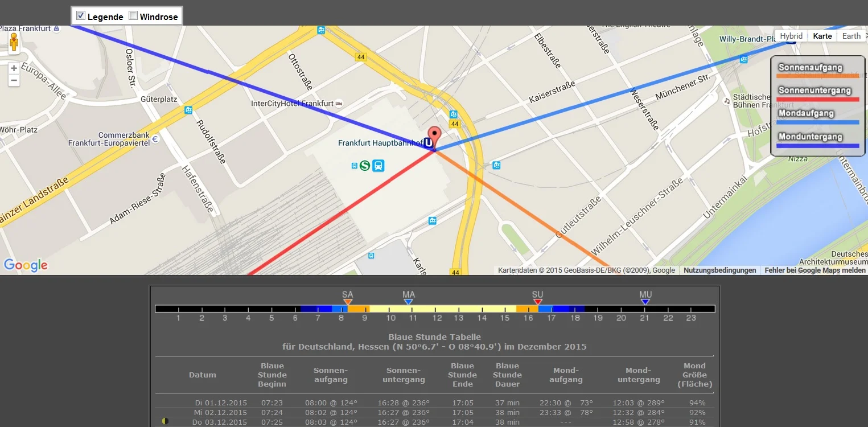
Task: Click moonrise value 22:30 @ 73°
Action: point(566,403)
